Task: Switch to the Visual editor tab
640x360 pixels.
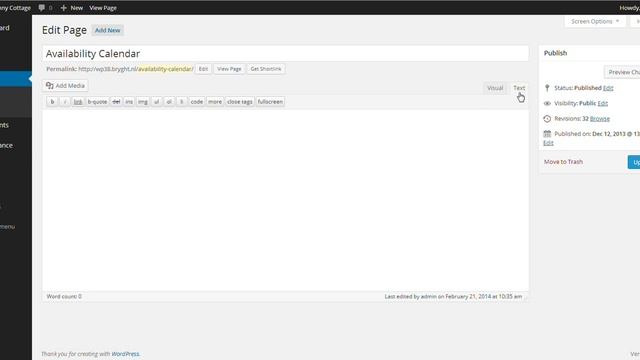Action: 495,88
